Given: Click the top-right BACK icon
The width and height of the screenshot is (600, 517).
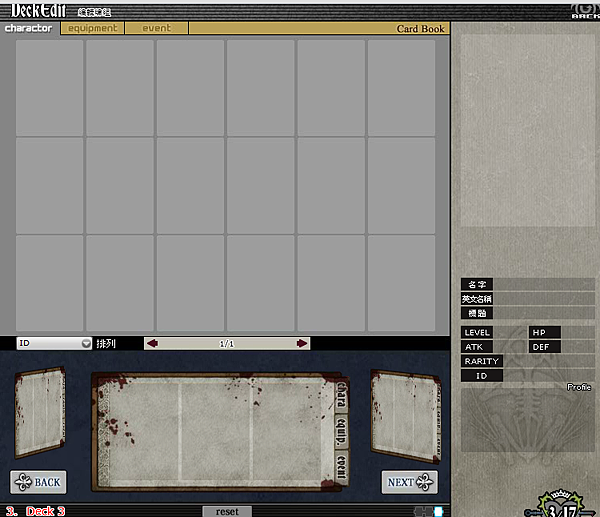Looking at the screenshot, I should pyautogui.click(x=585, y=11).
